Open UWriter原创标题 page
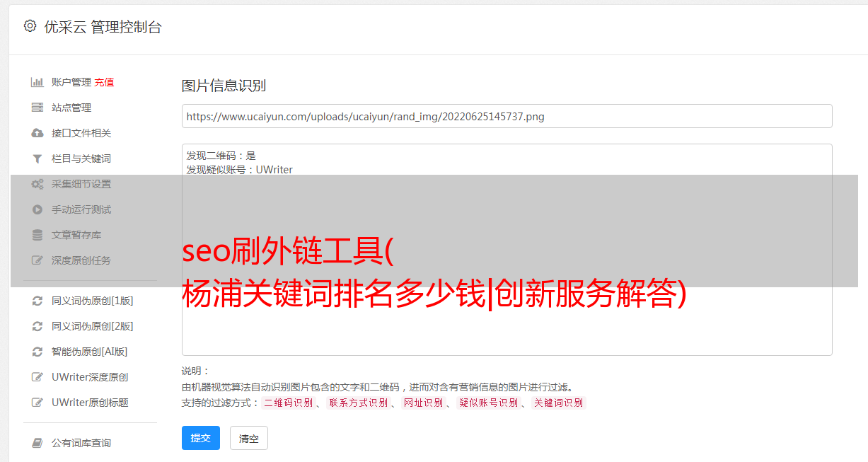Screen dimensions: 868x462 (x=90, y=403)
